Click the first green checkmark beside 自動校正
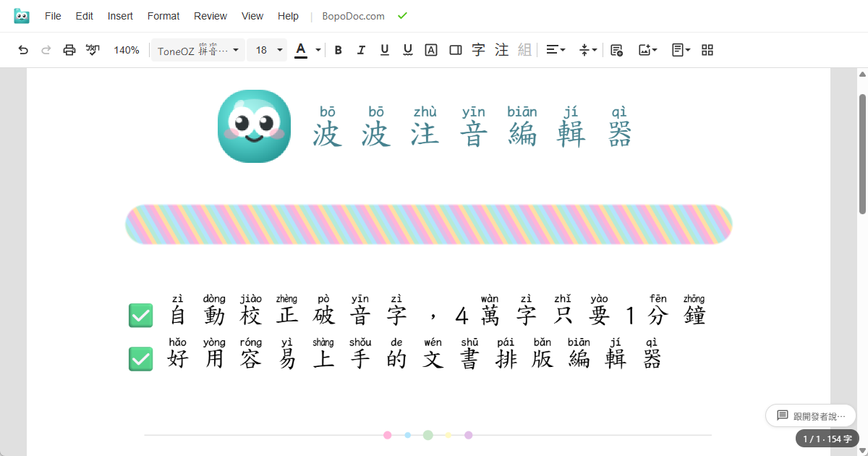The width and height of the screenshot is (868, 456). click(x=140, y=316)
